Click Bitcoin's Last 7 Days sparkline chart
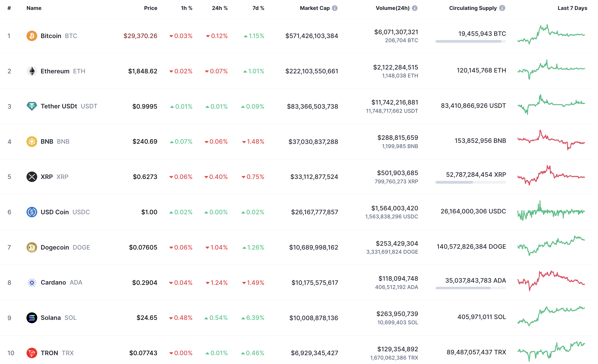 (552, 36)
